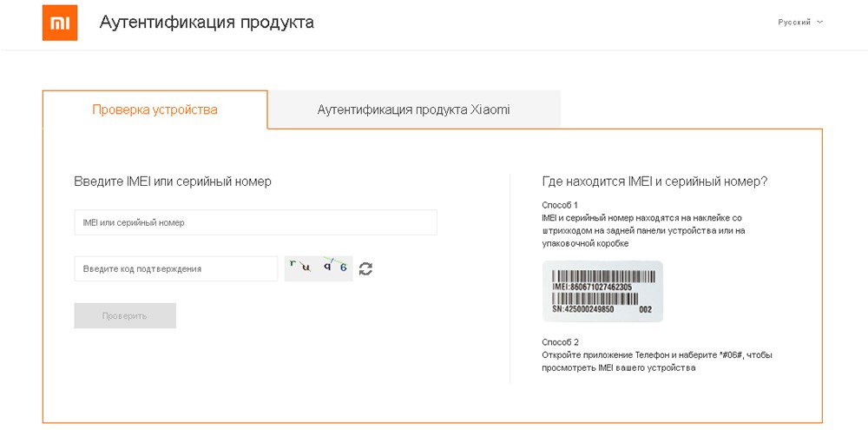Click the captcha verification image

[319, 268]
